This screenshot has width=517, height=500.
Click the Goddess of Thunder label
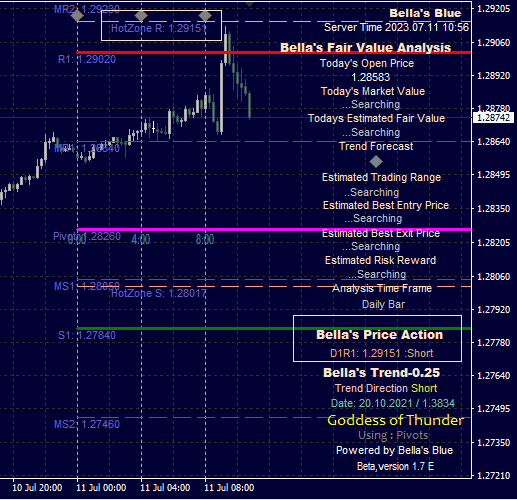[x=395, y=420]
